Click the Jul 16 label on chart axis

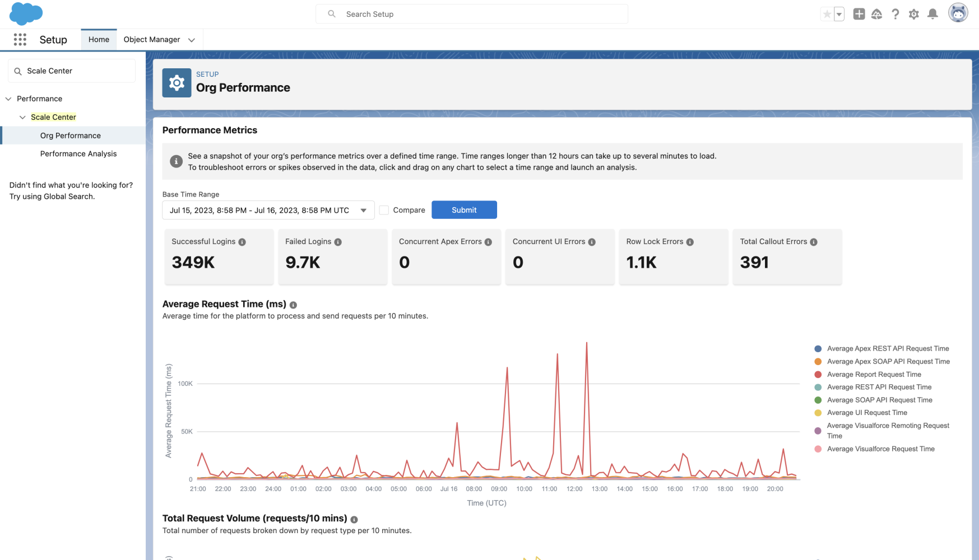pyautogui.click(x=449, y=489)
